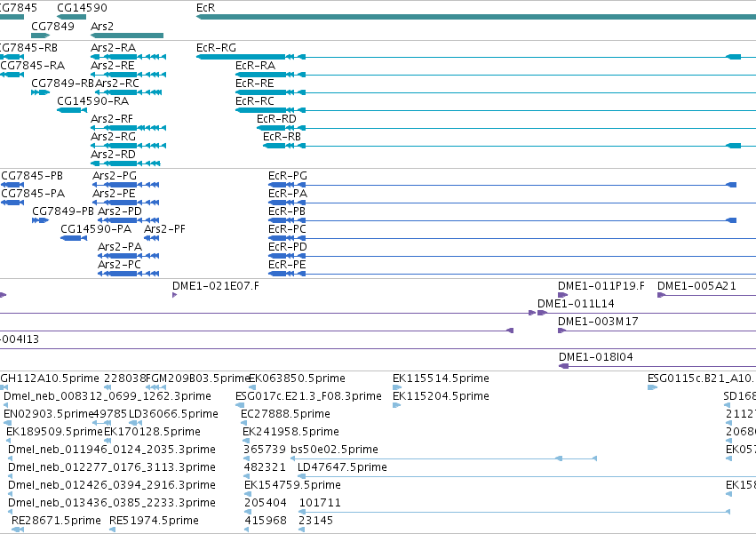
Task: Open the EcR-RG transcript label
Action: click(x=216, y=48)
